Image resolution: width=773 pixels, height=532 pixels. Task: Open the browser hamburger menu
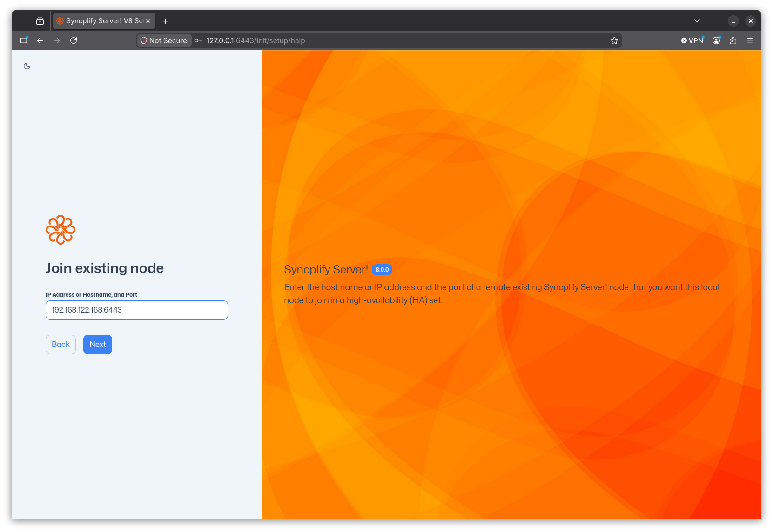(x=750, y=40)
